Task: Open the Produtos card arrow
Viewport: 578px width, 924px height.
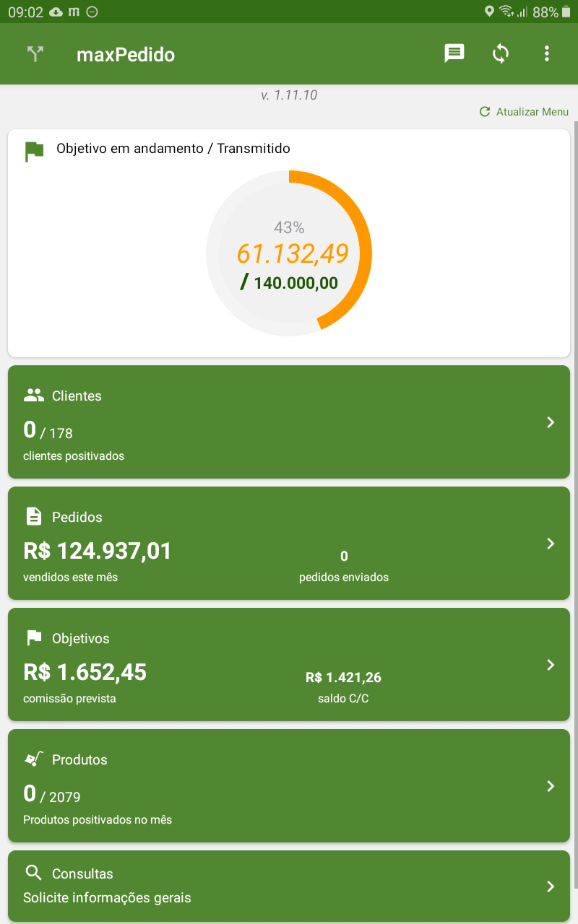Action: pos(551,786)
